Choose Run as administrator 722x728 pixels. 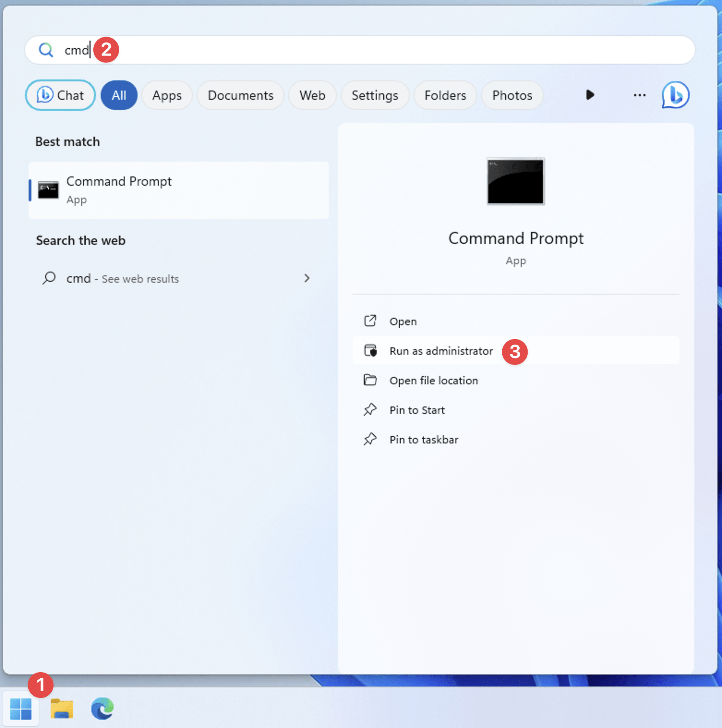[516, 351]
